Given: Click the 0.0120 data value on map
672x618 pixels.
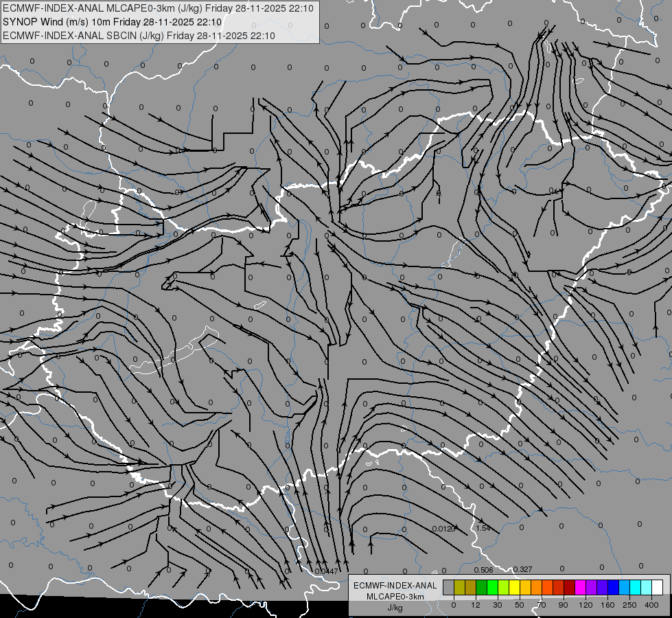Looking at the screenshot, I should [x=443, y=529].
